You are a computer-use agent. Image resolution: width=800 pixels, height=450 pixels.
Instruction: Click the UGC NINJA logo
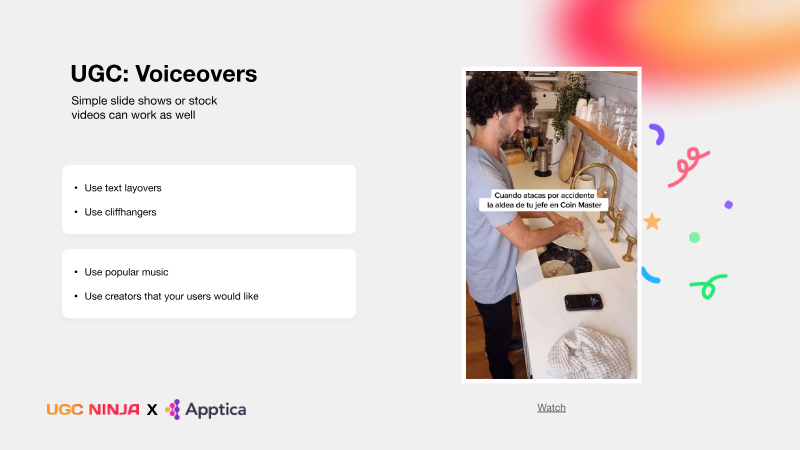click(x=93, y=410)
